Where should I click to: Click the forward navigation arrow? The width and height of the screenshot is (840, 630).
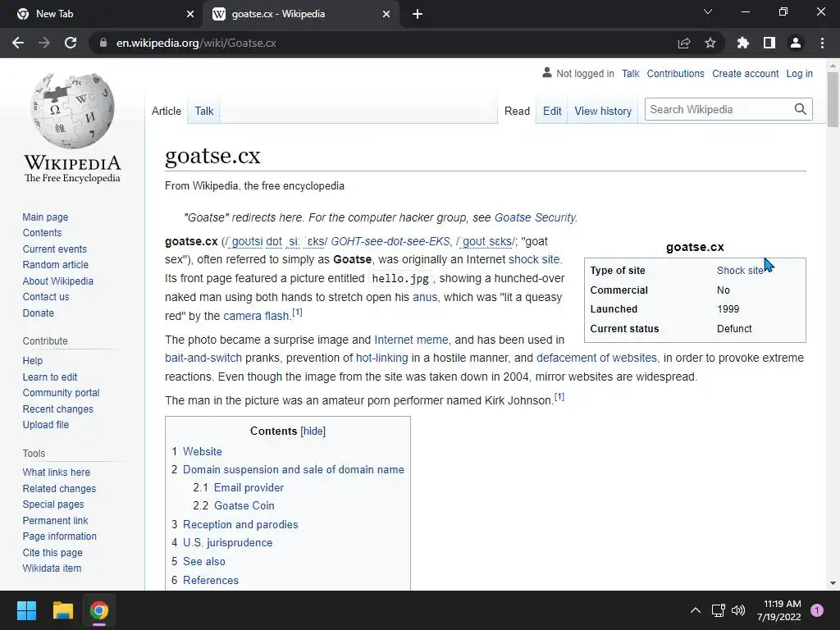(44, 43)
